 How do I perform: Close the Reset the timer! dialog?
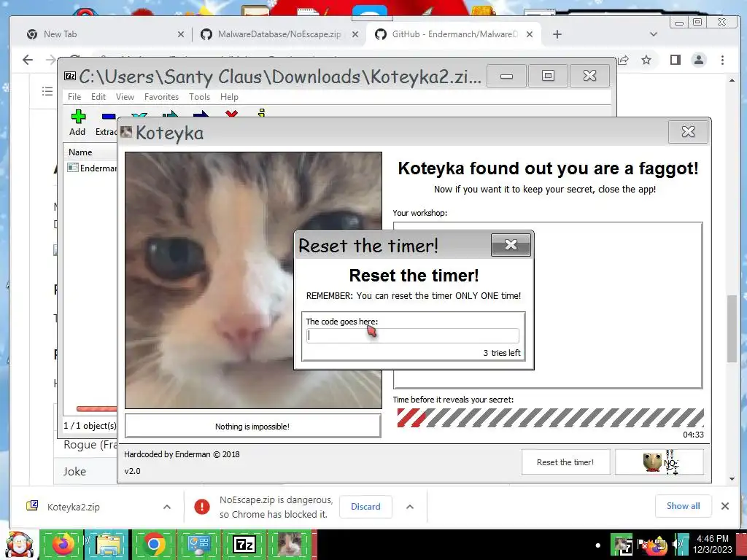coord(511,245)
